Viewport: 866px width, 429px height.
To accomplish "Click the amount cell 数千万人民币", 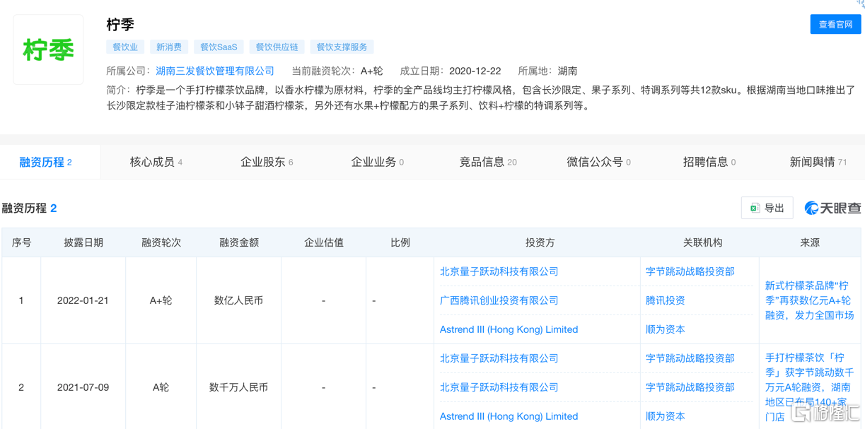I will tap(239, 387).
